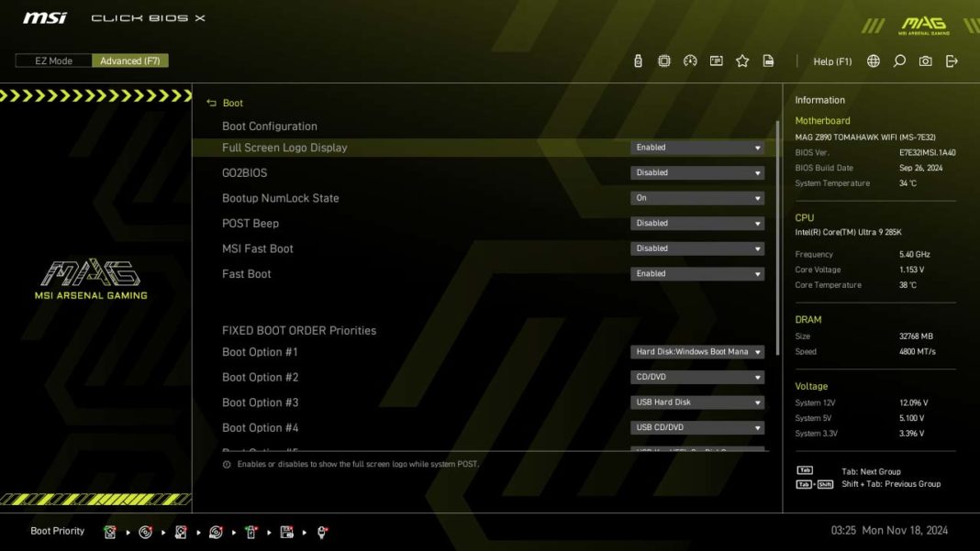Open the POST Beep dropdown
The height and width of the screenshot is (551, 980).
click(x=697, y=223)
